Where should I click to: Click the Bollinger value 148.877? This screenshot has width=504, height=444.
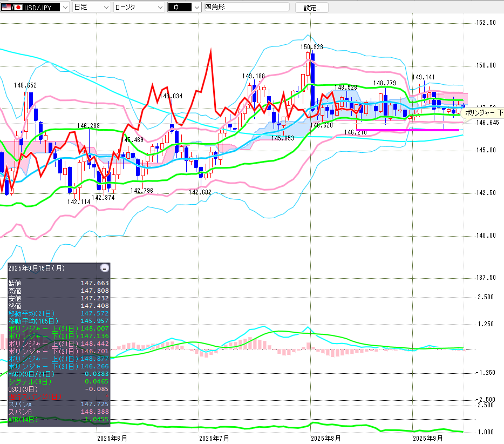(x=94, y=359)
